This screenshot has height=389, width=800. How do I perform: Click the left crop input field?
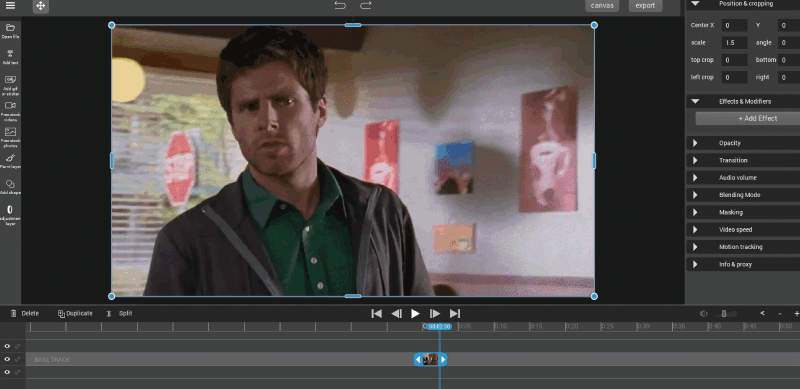[x=735, y=78]
